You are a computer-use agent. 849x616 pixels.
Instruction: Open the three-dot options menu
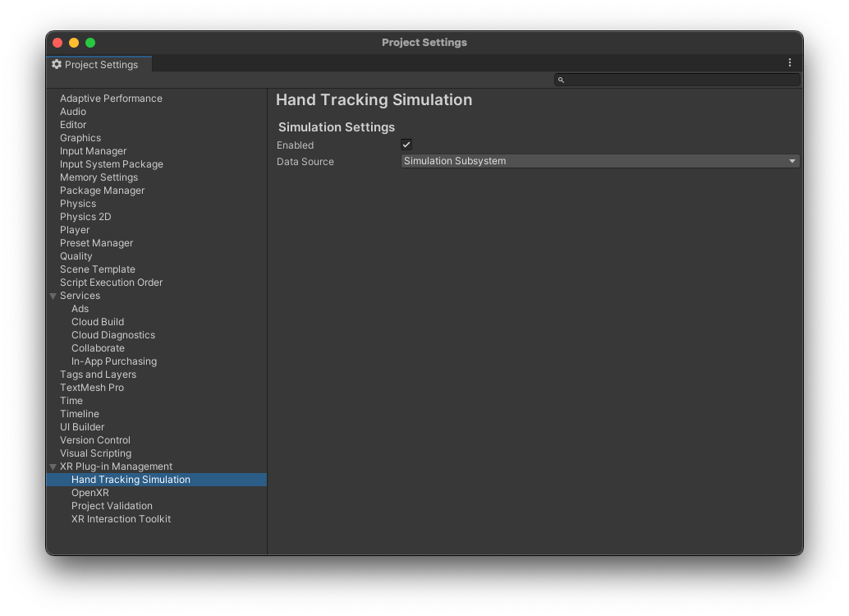[x=789, y=63]
